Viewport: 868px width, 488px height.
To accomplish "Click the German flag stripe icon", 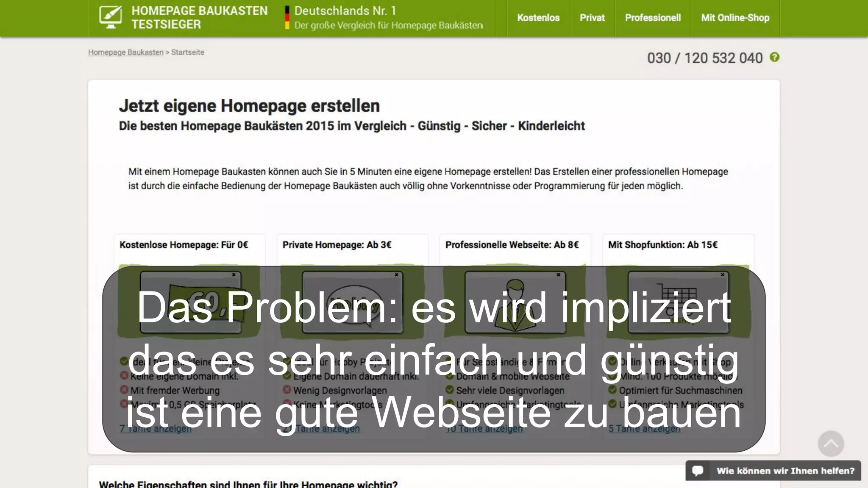I will [x=287, y=17].
